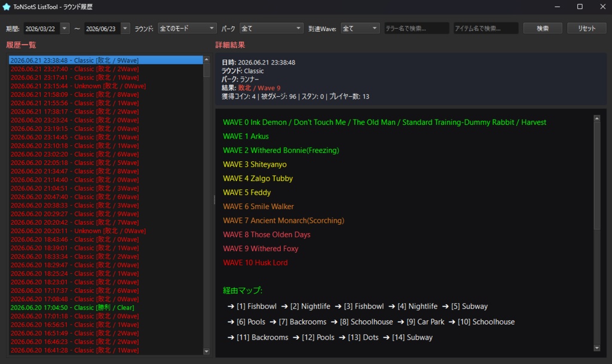612x364 pixels.
Task: Click the start date field 2026/03/22
Action: pos(42,29)
